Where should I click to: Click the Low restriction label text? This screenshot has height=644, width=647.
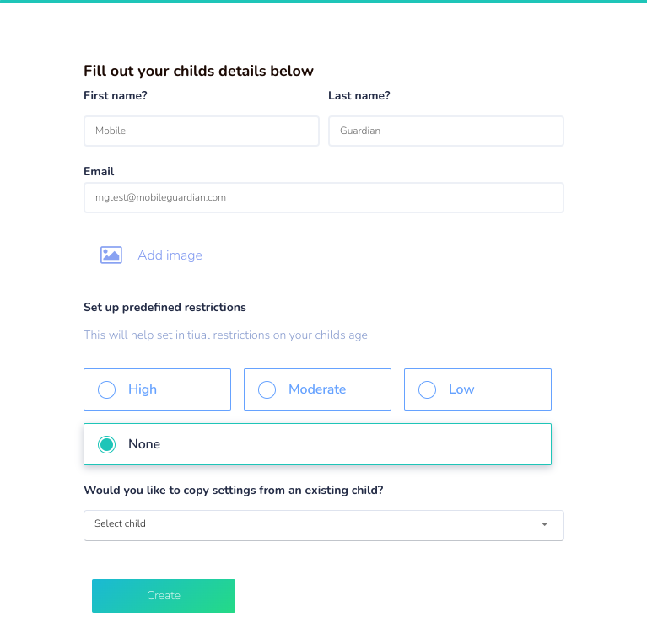pos(461,389)
